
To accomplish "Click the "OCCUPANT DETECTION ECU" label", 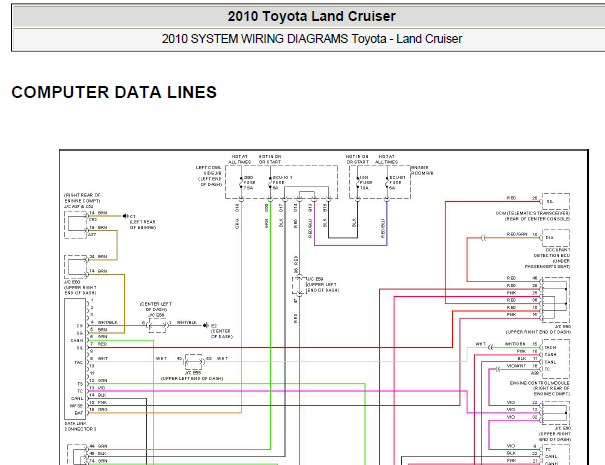I will pos(552,253).
